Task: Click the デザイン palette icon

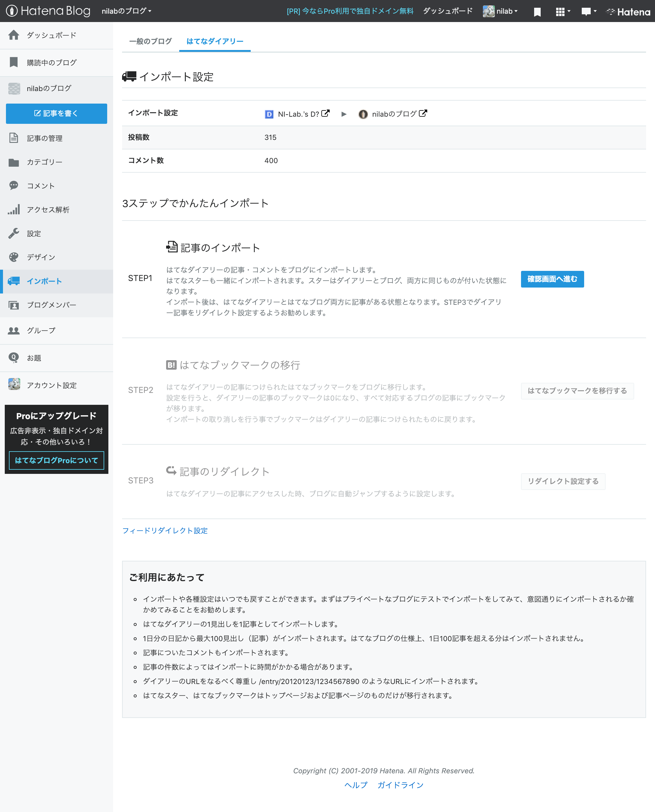Action: point(14,257)
